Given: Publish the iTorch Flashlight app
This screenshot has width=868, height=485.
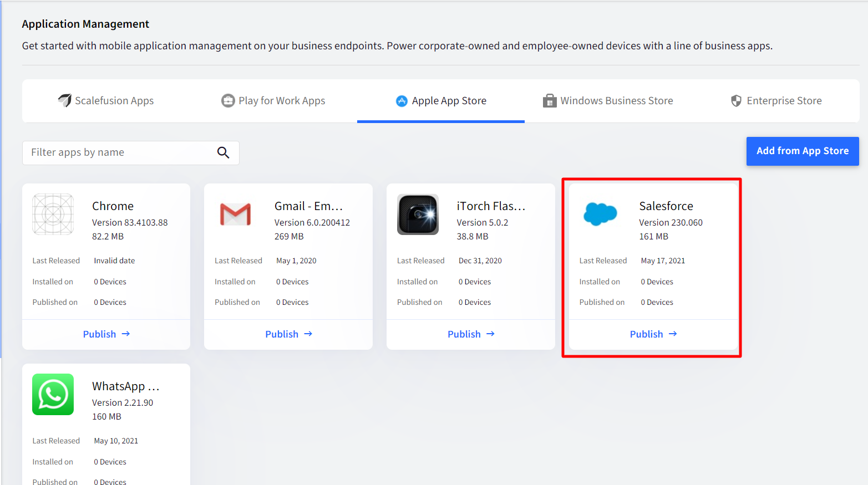Looking at the screenshot, I should pyautogui.click(x=471, y=334).
